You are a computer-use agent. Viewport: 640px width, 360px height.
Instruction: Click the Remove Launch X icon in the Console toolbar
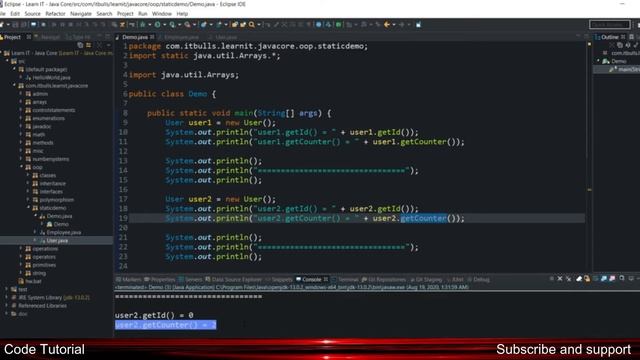click(560, 278)
